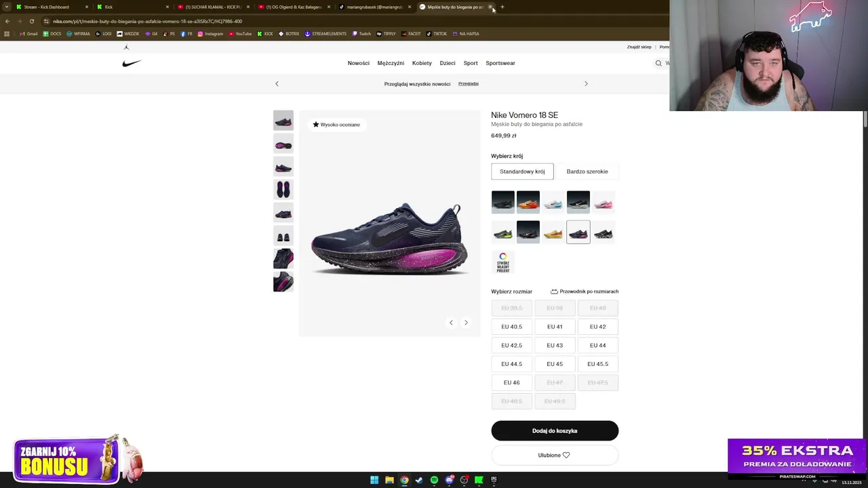
Task: Open the TIKTOK bookmark
Action: click(437, 34)
